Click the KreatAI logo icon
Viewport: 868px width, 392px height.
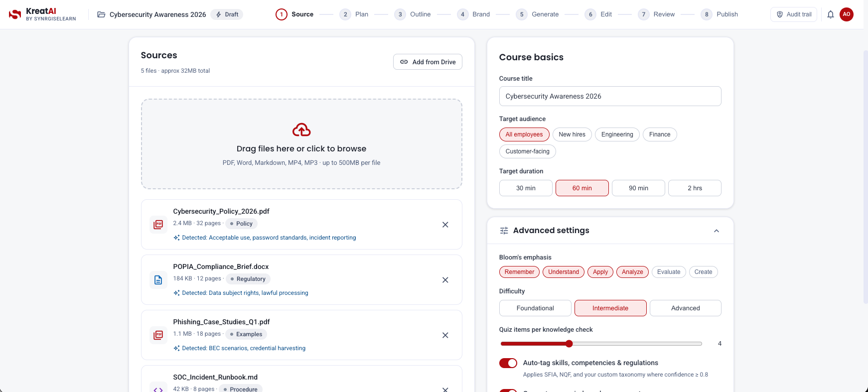tap(15, 14)
